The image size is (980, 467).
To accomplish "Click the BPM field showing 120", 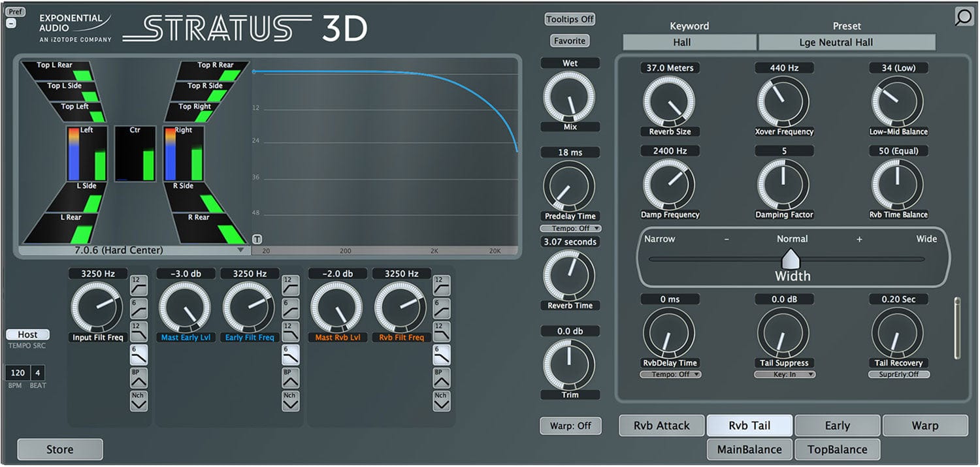I will (18, 373).
